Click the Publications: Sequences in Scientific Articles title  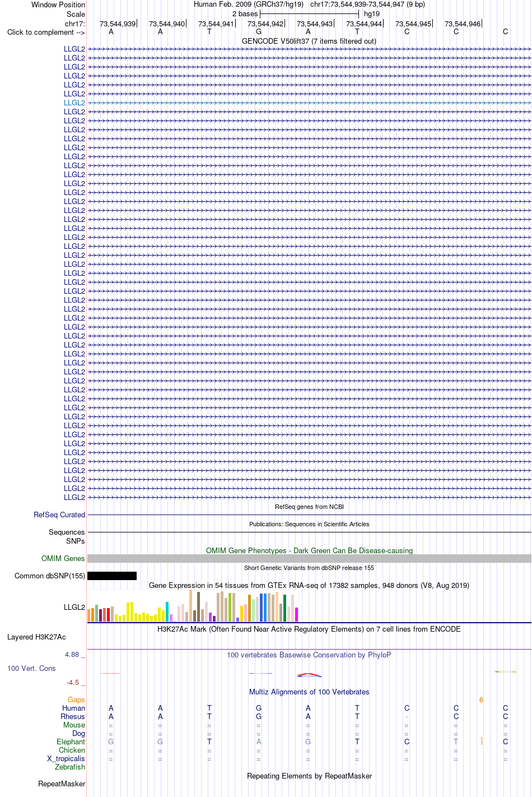(x=309, y=524)
